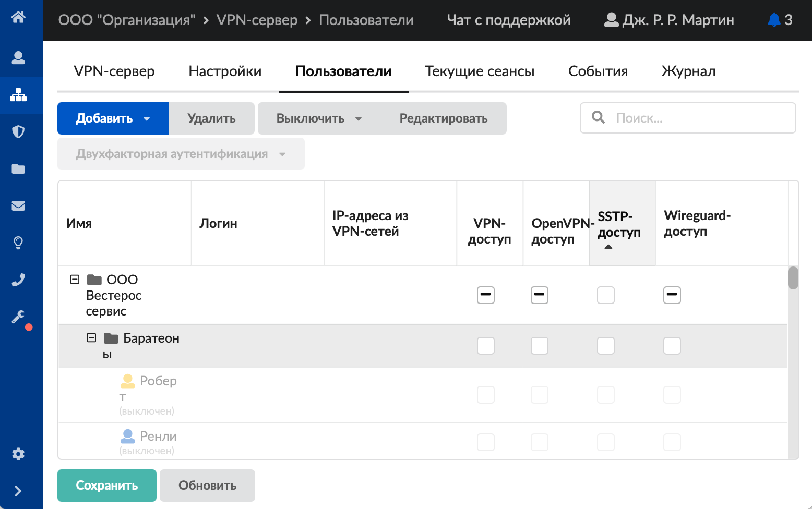Select the network structure sidebar icon

point(18,95)
